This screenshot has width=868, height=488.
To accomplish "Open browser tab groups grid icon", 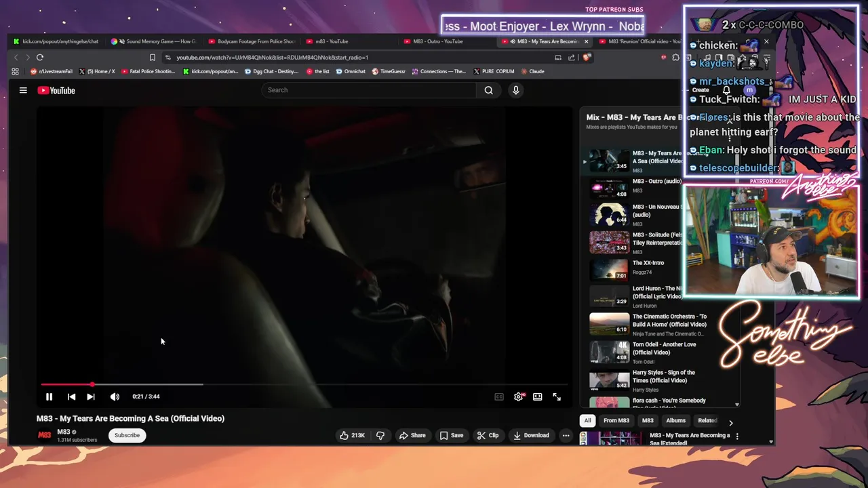I will click(15, 71).
